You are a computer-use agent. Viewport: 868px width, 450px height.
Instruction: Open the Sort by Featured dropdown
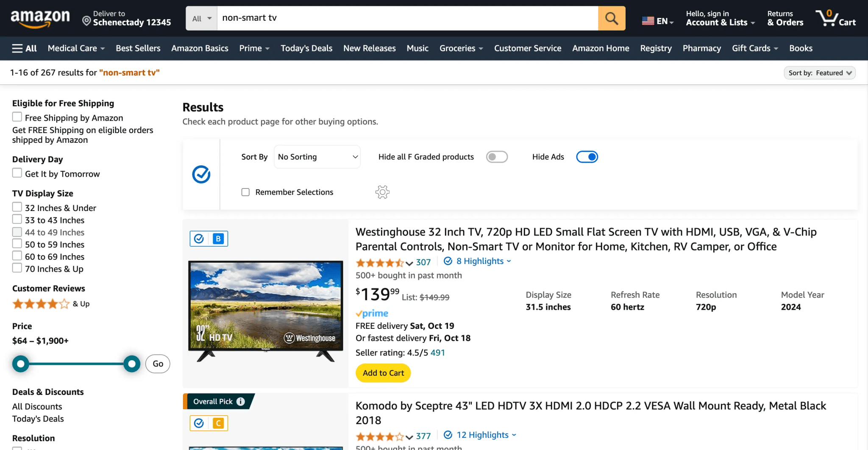coord(819,72)
